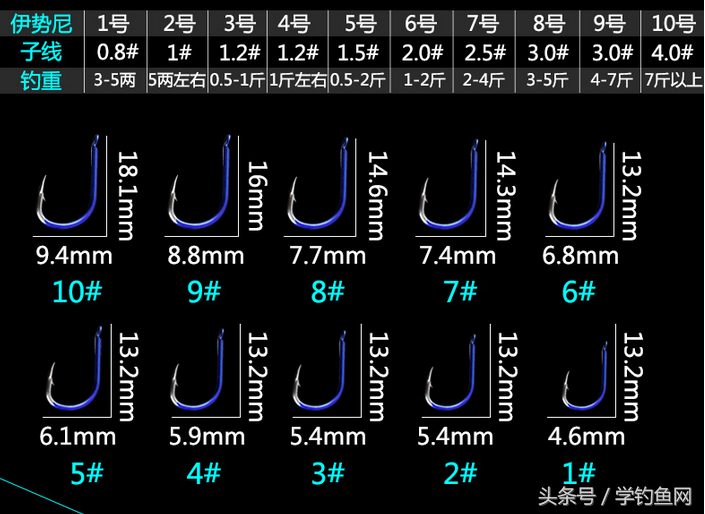Click the 9号 column header
Image resolution: width=705 pixels, height=514 pixels.
[x=610, y=23]
